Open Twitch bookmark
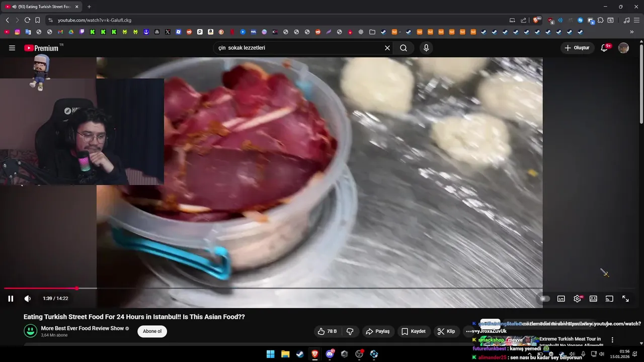The height and width of the screenshot is (362, 644). point(82,32)
